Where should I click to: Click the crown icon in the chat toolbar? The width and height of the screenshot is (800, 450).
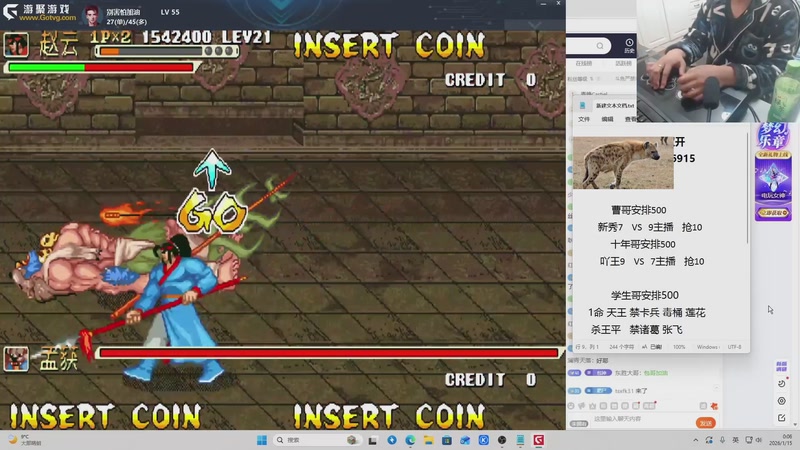(592, 406)
